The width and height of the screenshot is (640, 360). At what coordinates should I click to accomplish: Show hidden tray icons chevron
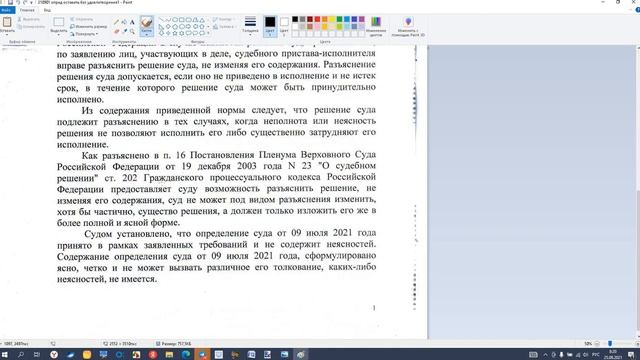545,354
